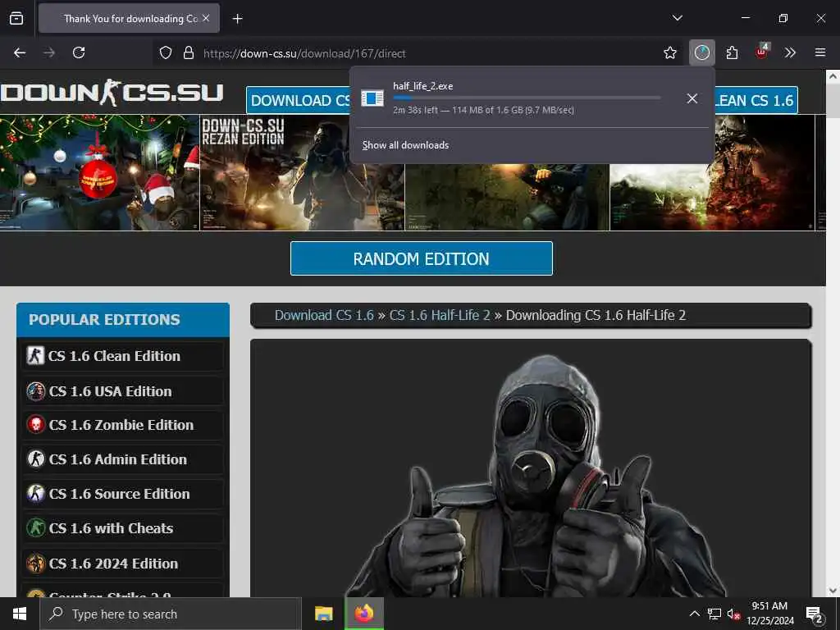
Task: Click the page vertical scrollbar up arrow
Action: point(833,76)
